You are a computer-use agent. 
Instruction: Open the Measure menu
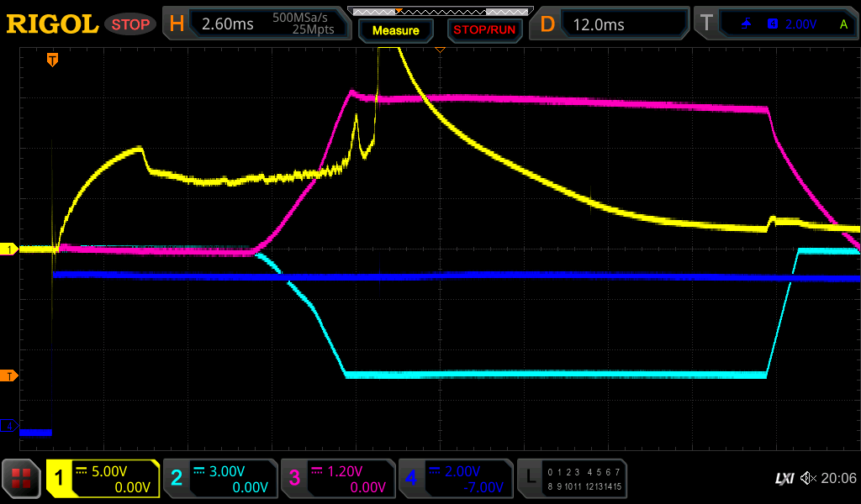[395, 30]
